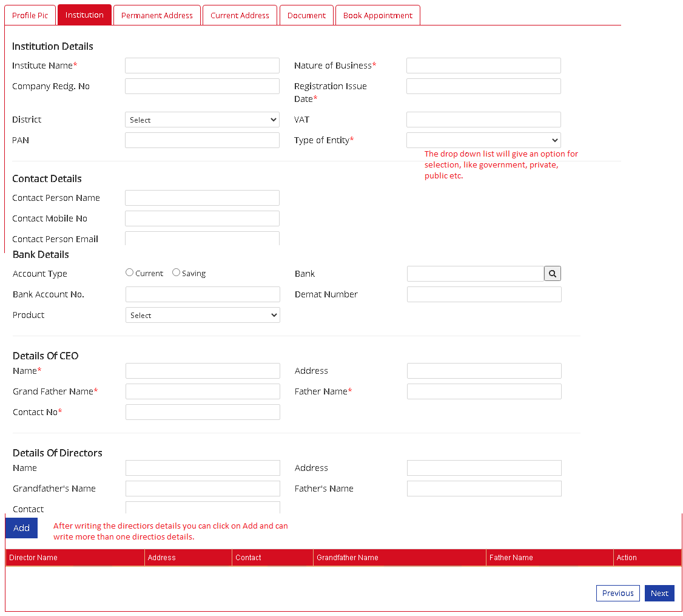Viewport: 683px width, 616px height.
Task: Focus the Contact Mobile No field
Action: coord(202,218)
